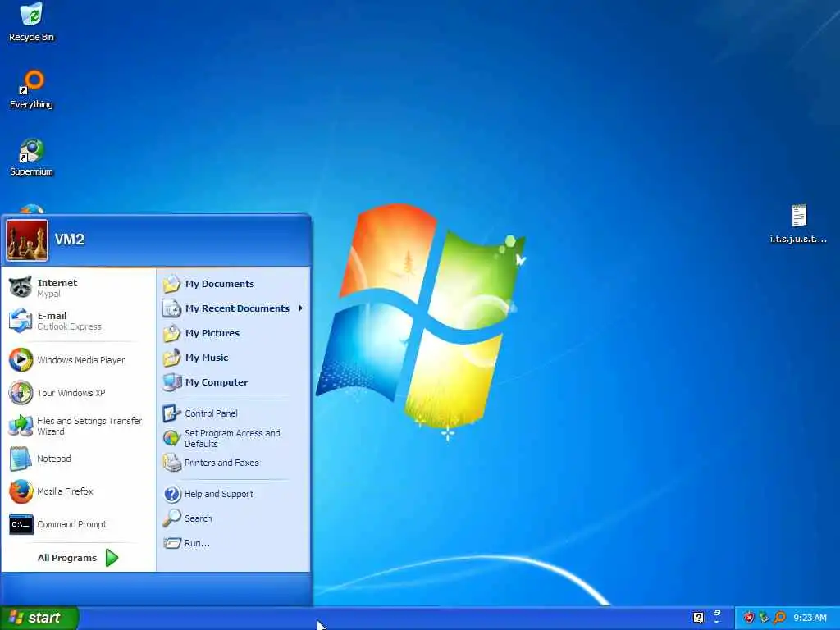Click the 9:23 AM taskbar clock
840x630 pixels.
click(810, 618)
